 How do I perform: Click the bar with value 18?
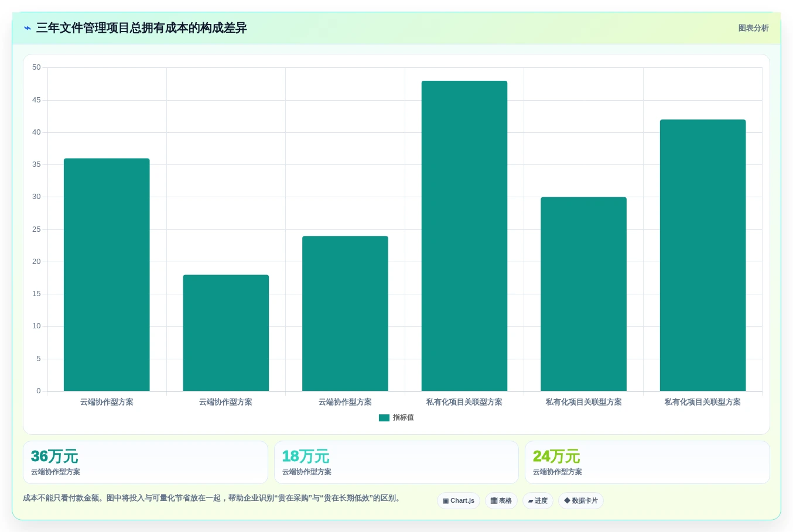[x=226, y=333]
